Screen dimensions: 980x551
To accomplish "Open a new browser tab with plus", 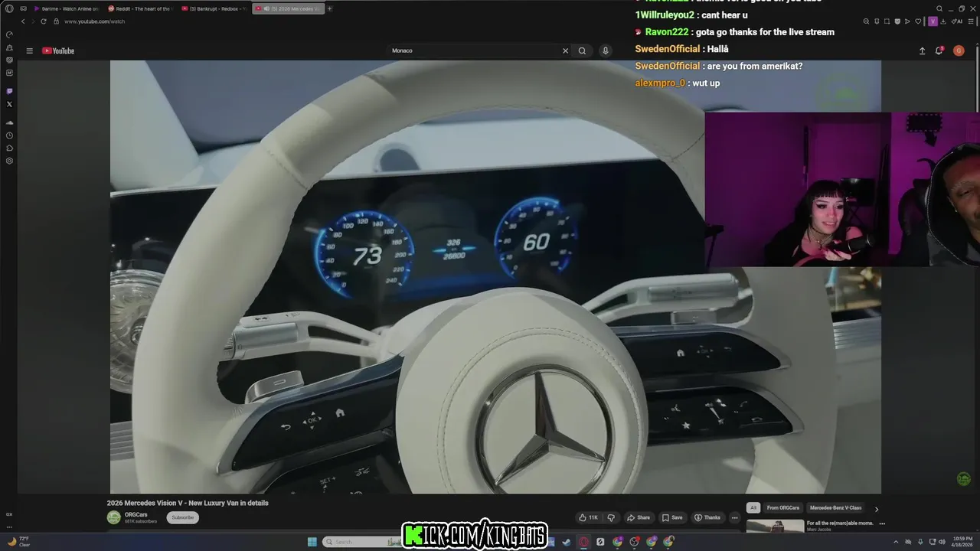I will 329,8.
